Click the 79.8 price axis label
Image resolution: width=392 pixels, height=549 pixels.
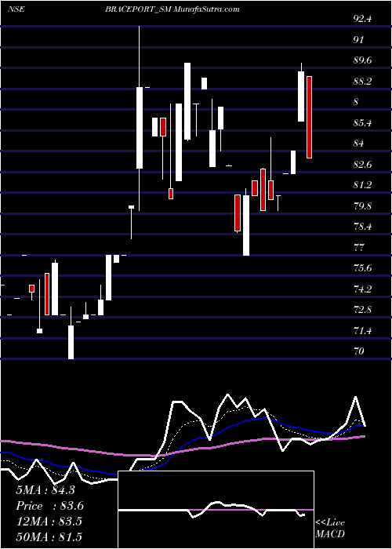click(x=362, y=205)
